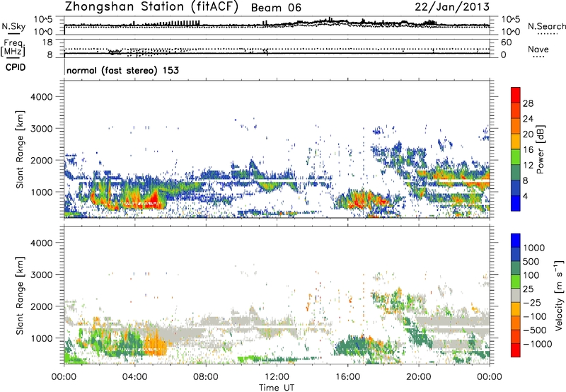Click 'Slant Range [km]' label of power panel
The height and width of the screenshot is (392, 566).
[20, 149]
